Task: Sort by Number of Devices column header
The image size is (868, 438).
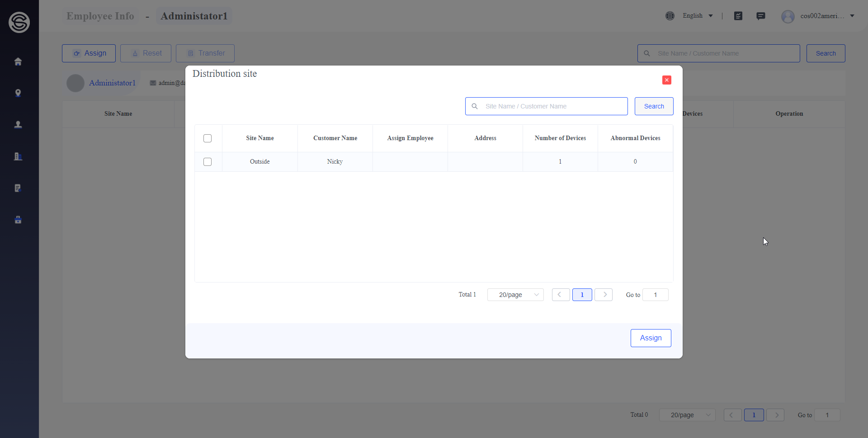Action: (x=560, y=138)
